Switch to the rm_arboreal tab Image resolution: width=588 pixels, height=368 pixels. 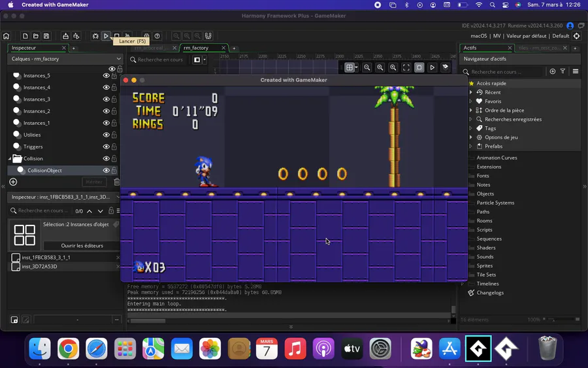click(152, 48)
